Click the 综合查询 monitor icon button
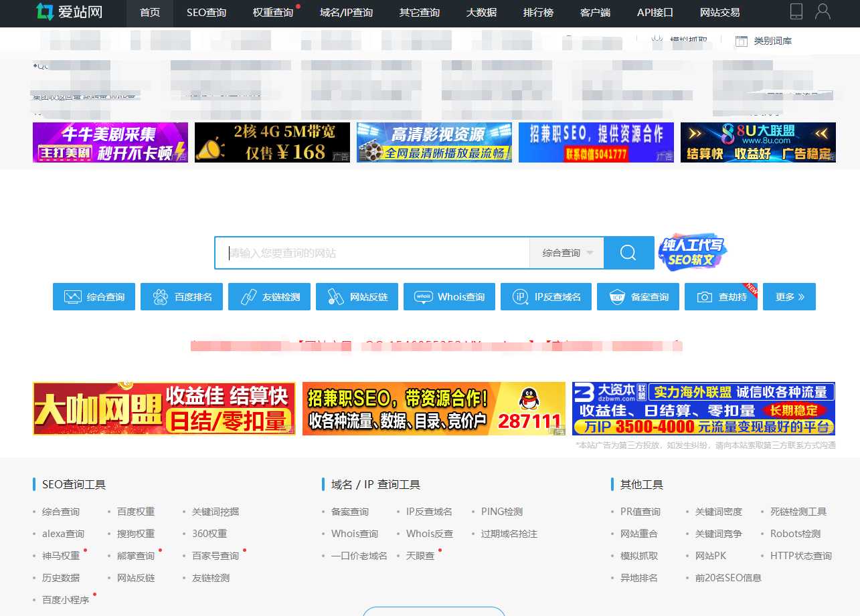Screen dimensions: 860x616 tap(94, 297)
